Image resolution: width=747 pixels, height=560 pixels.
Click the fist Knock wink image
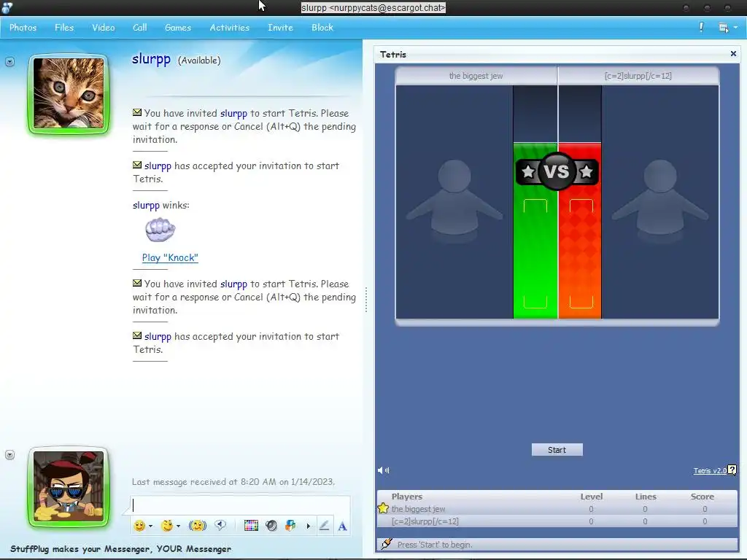coord(160,230)
